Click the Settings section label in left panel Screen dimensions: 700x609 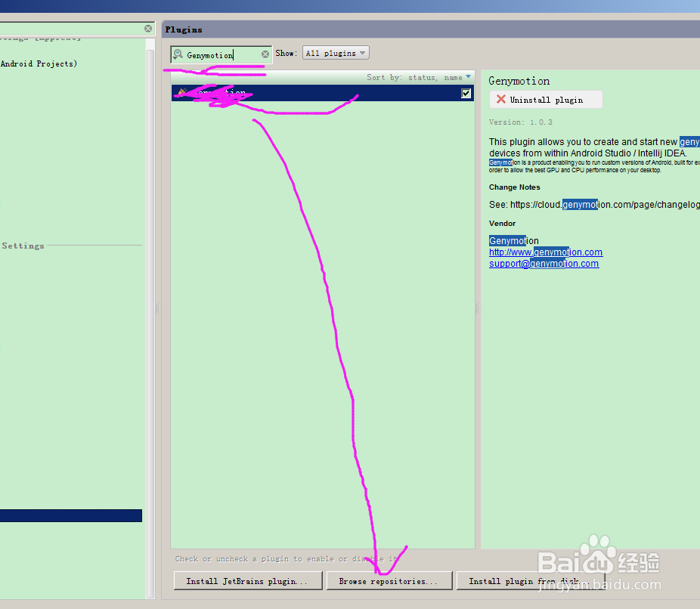(23, 246)
